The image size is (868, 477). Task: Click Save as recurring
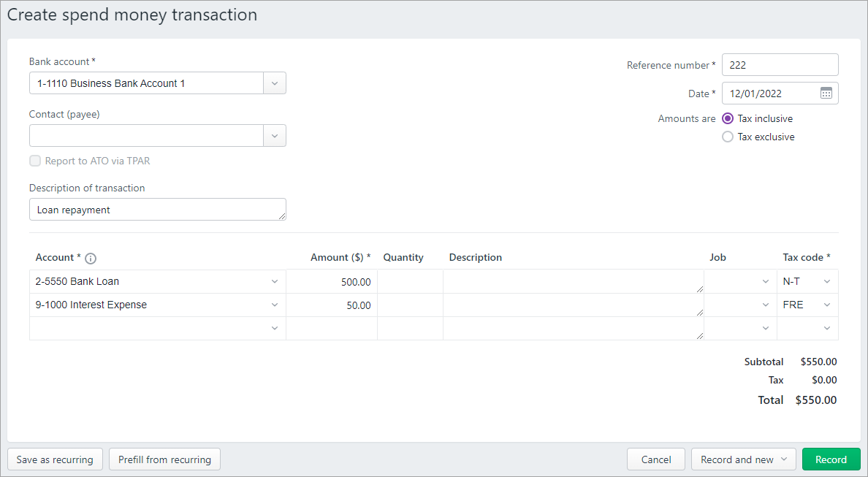coord(55,459)
